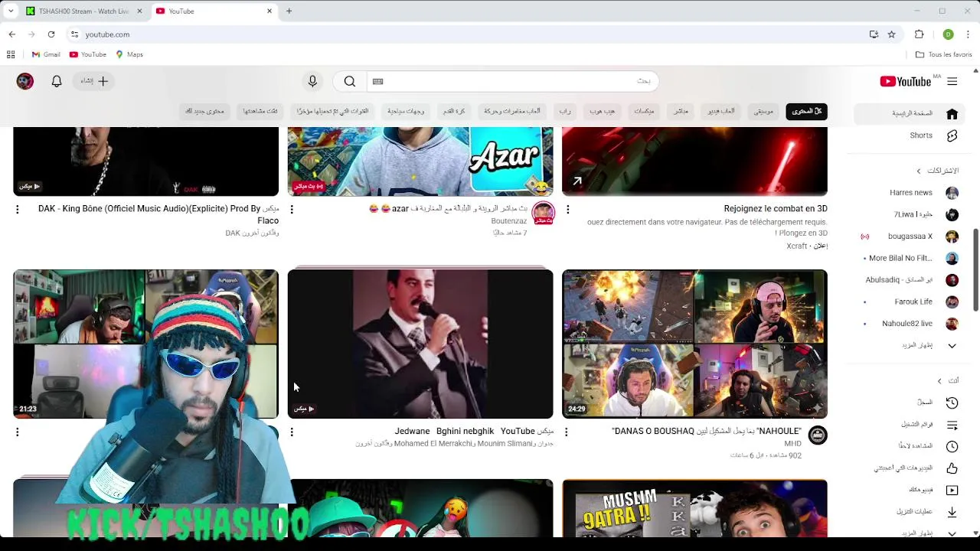
Task: Open Boutenzaz channel avatar
Action: click(543, 214)
